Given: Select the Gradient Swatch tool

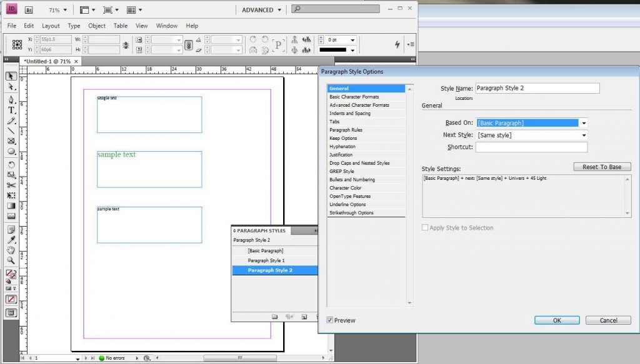Looking at the screenshot, I should (11, 205).
